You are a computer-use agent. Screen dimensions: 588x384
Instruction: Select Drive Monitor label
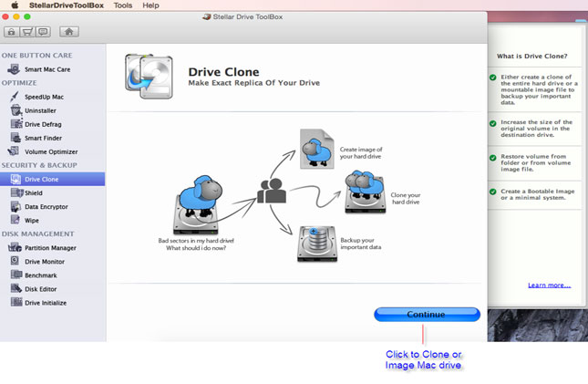[45, 262]
